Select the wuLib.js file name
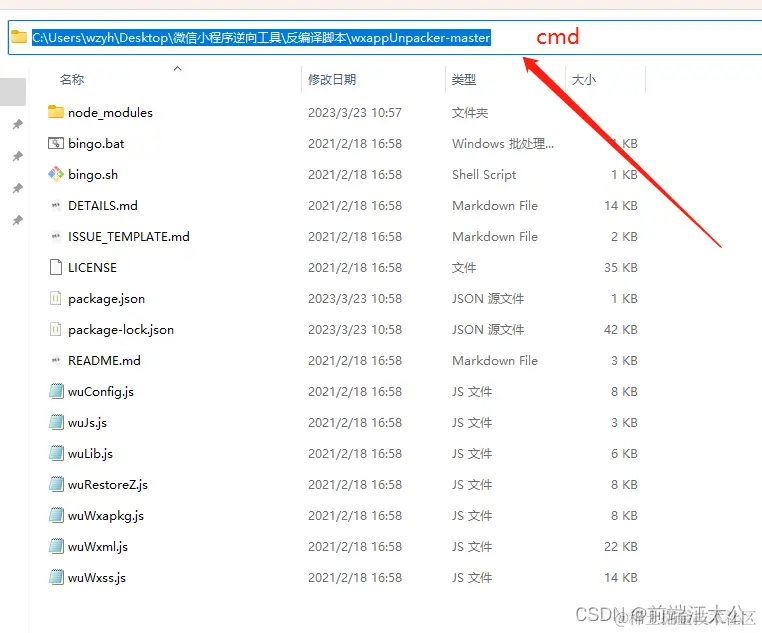 tap(90, 454)
